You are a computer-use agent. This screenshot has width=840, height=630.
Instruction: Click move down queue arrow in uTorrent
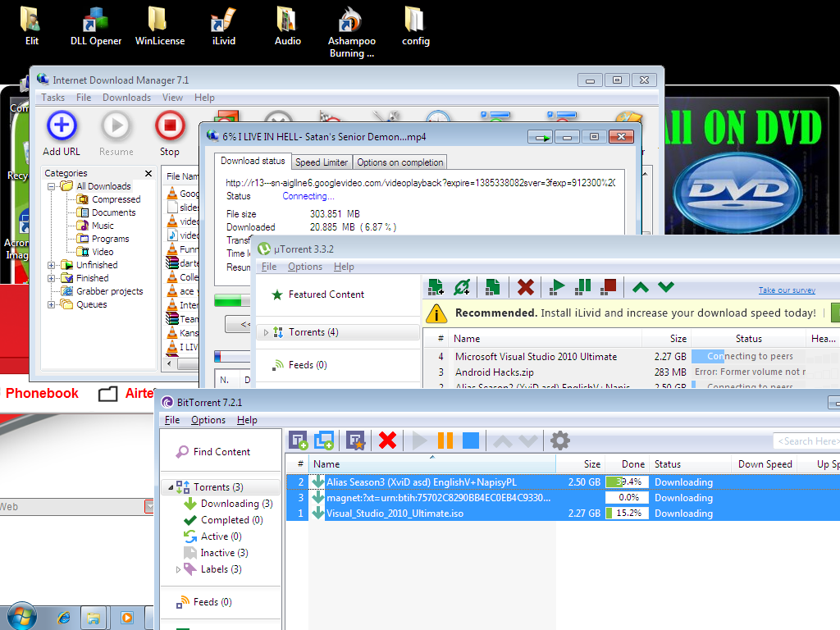click(x=666, y=287)
